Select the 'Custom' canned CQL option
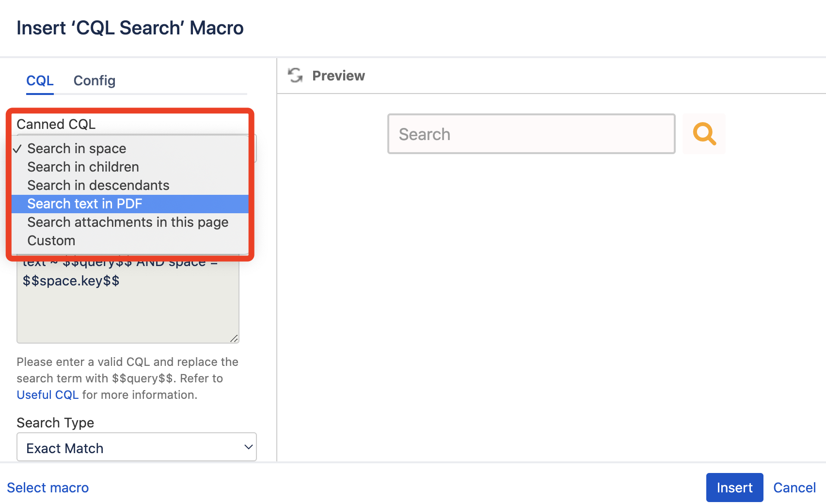This screenshot has width=826, height=504. click(x=51, y=240)
